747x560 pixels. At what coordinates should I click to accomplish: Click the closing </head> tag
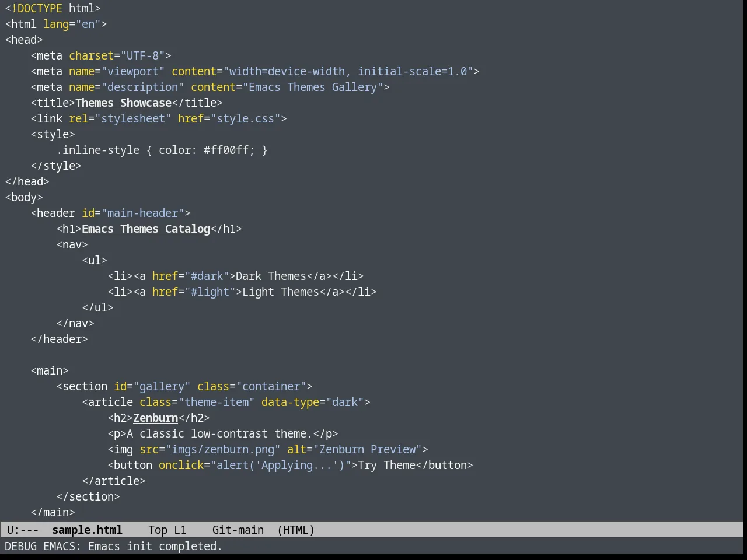click(x=27, y=181)
